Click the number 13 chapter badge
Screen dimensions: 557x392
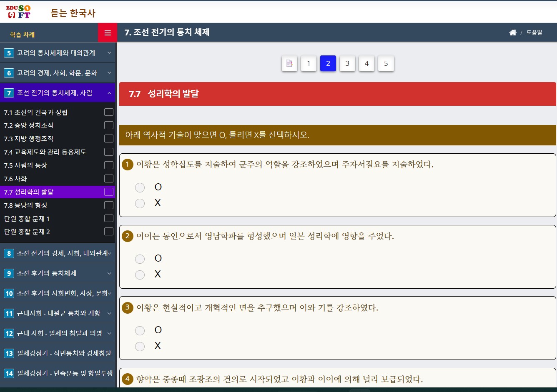tap(9, 353)
